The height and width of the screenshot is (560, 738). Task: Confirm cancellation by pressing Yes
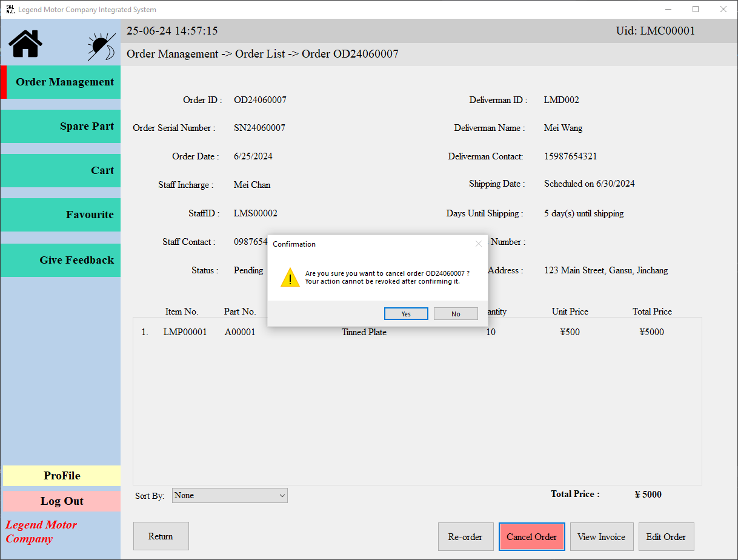click(406, 313)
